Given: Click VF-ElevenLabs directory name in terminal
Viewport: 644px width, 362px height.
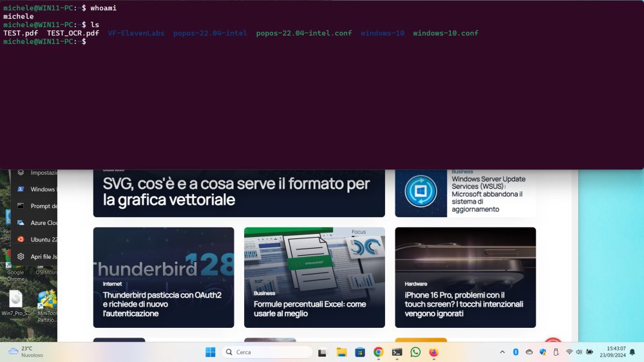Looking at the screenshot, I should (136, 33).
